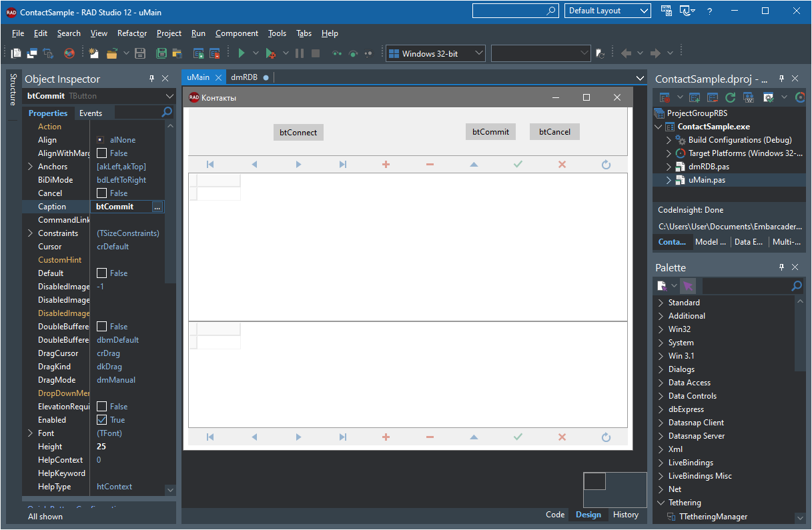Collapse the Tethering palette category

pos(661,503)
